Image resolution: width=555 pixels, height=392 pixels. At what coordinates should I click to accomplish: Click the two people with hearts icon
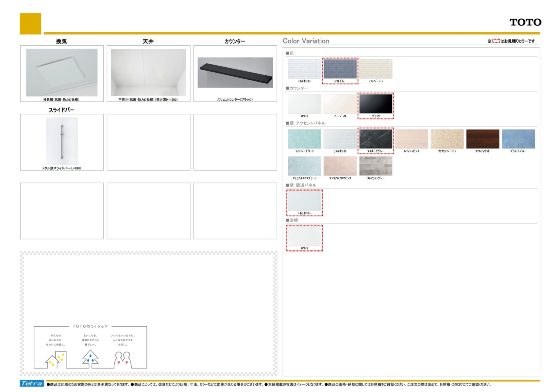123,359
